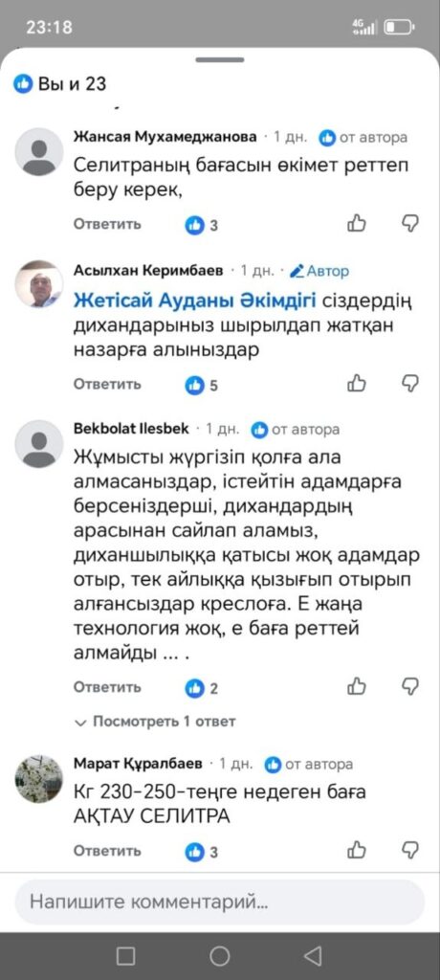
Task: Click Ответить under Bekbolat Ilesbek's comment
Action: (107, 687)
